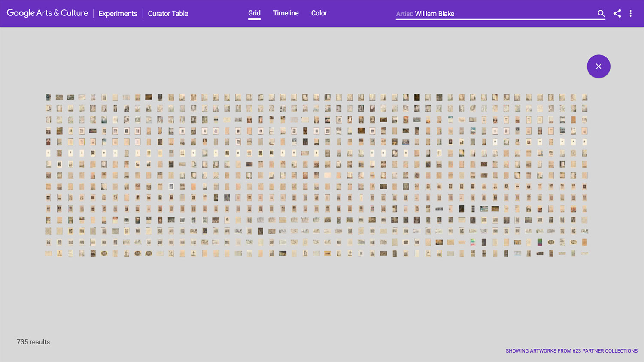This screenshot has width=644, height=362.
Task: Open the Experiments link
Action: click(x=118, y=13)
